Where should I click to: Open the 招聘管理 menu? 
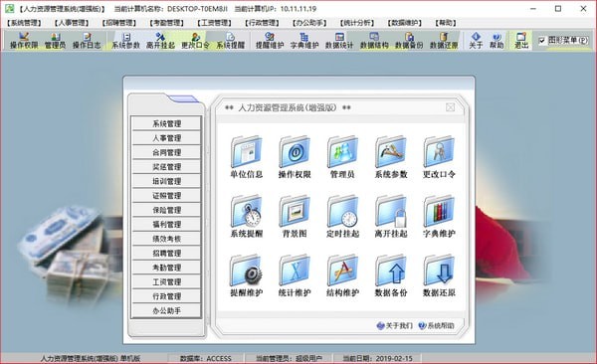119,23
